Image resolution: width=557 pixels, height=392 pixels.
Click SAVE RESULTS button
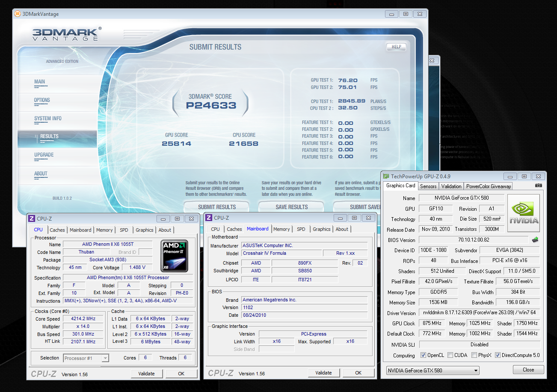point(292,207)
